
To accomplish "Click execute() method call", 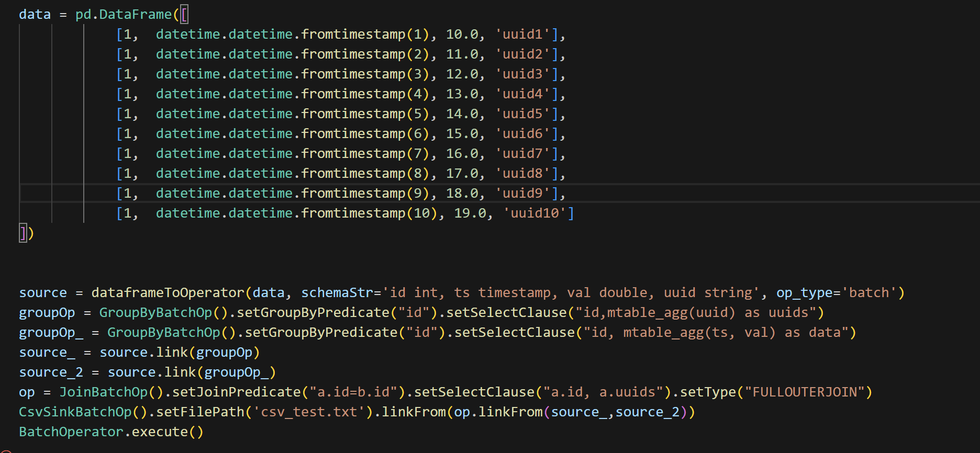I will point(168,432).
